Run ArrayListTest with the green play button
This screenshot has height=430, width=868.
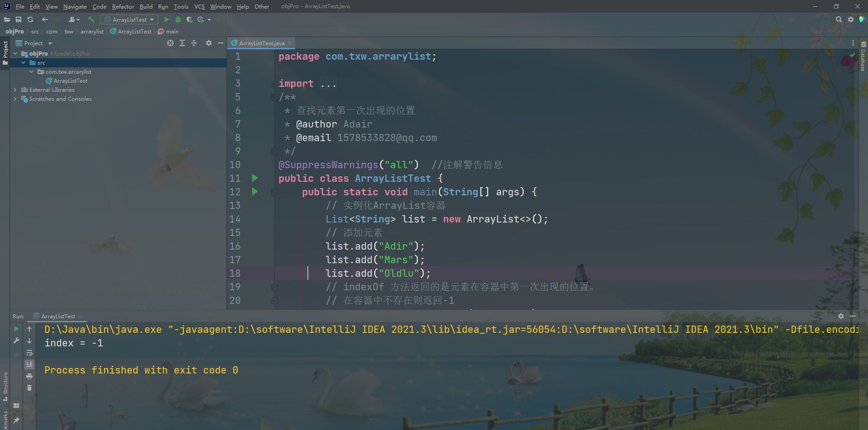pos(166,19)
